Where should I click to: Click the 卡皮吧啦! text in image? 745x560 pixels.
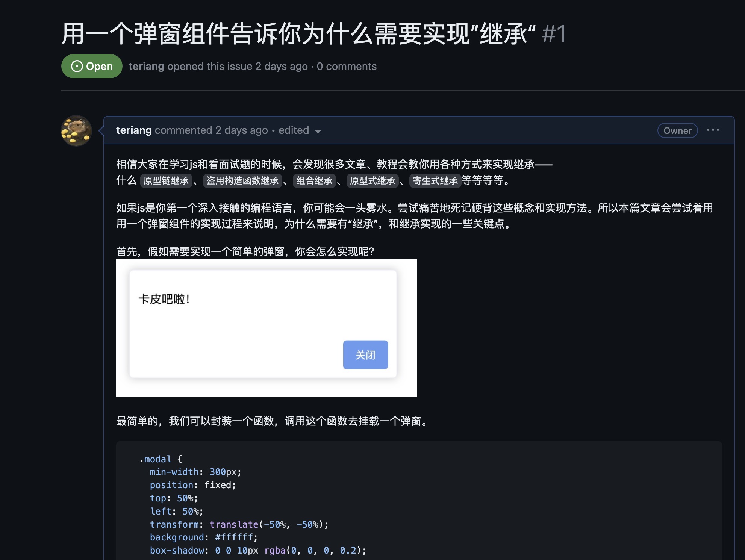coord(164,299)
